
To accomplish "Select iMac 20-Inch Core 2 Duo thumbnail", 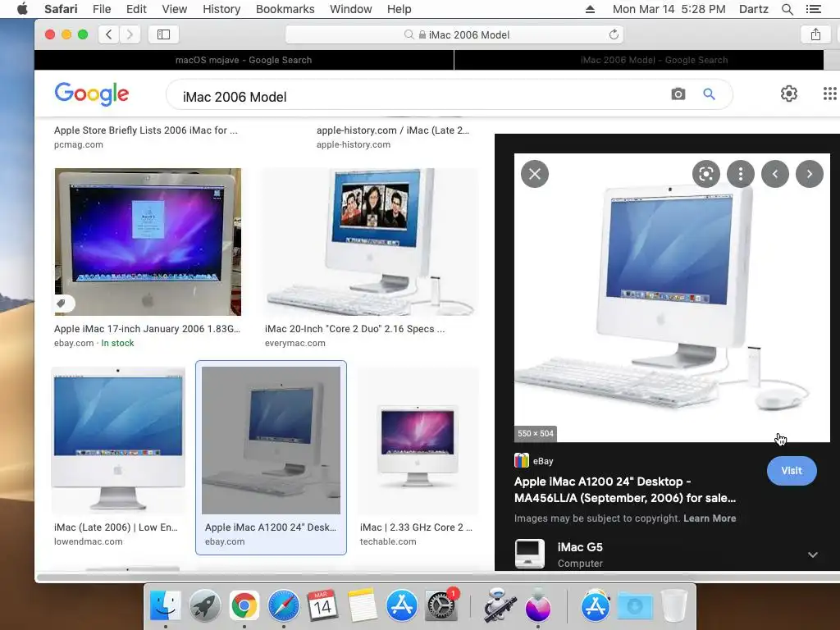I will click(x=371, y=242).
